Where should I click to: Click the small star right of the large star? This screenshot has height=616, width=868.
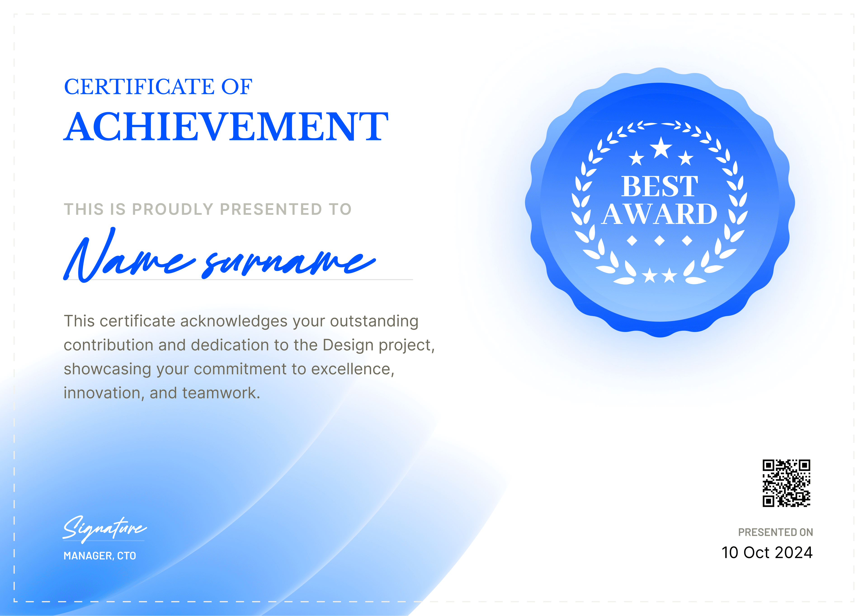tap(686, 158)
